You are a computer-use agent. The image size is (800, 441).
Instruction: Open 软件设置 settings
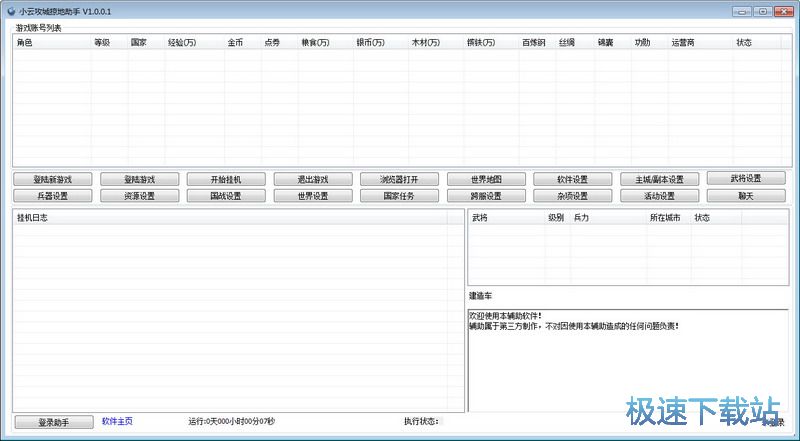tap(572, 179)
